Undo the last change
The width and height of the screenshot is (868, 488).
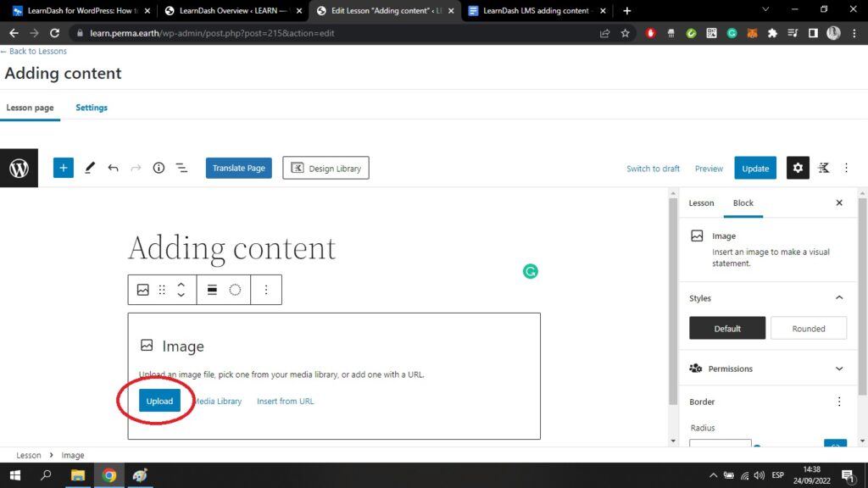click(x=113, y=168)
